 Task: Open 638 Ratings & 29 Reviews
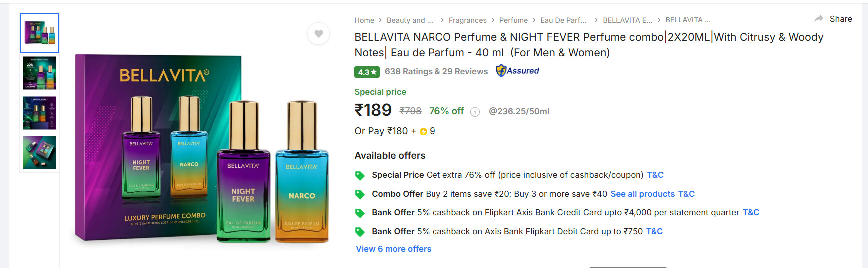pos(436,71)
